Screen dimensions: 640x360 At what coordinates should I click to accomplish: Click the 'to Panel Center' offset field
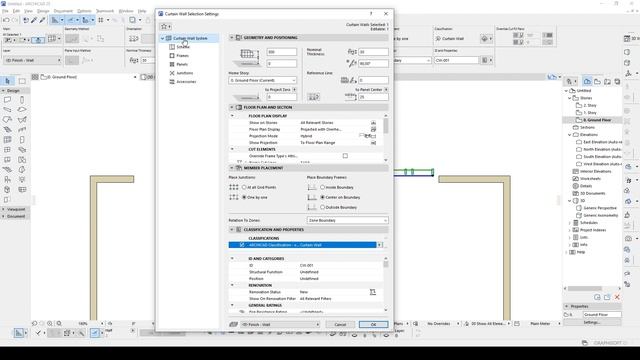tap(373, 97)
